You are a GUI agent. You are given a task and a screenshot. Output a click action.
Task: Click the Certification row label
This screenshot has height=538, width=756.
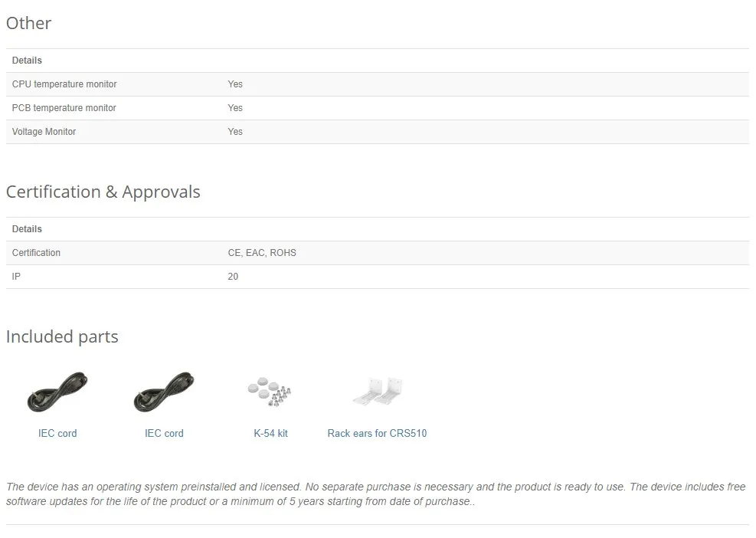tap(36, 253)
